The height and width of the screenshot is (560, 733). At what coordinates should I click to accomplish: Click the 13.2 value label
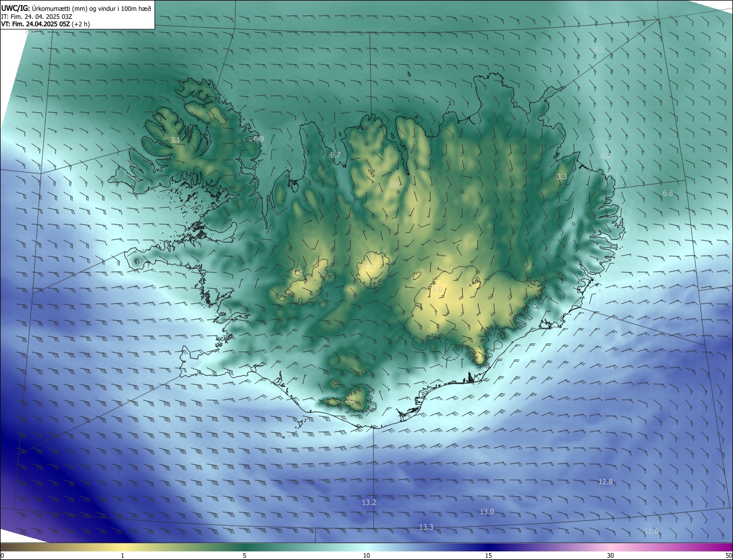pos(369,502)
